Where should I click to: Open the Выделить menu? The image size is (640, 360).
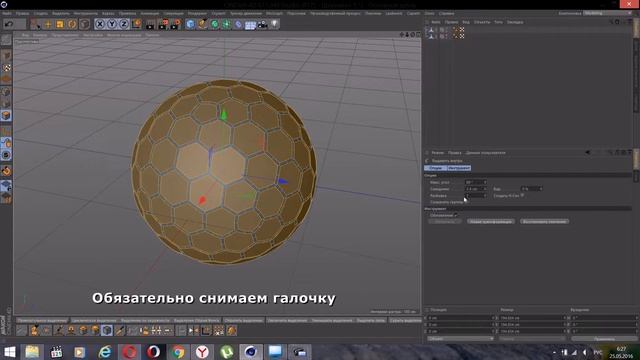pyautogui.click(x=60, y=13)
